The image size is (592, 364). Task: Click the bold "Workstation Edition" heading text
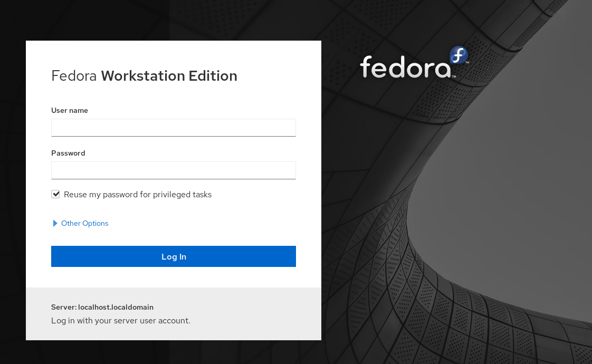169,76
